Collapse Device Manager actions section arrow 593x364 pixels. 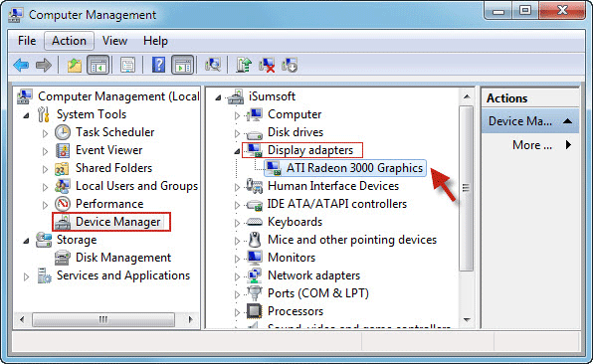pyautogui.click(x=567, y=121)
